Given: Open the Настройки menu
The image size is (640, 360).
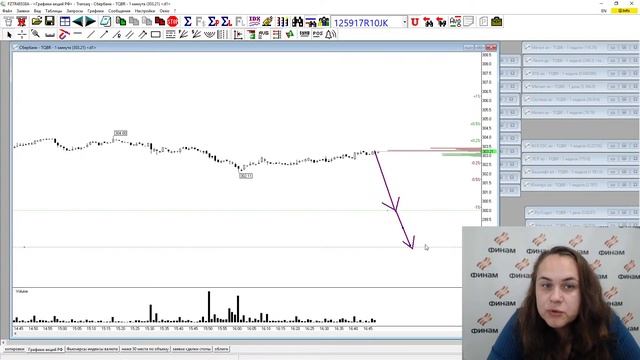Looking at the screenshot, I should (x=145, y=11).
